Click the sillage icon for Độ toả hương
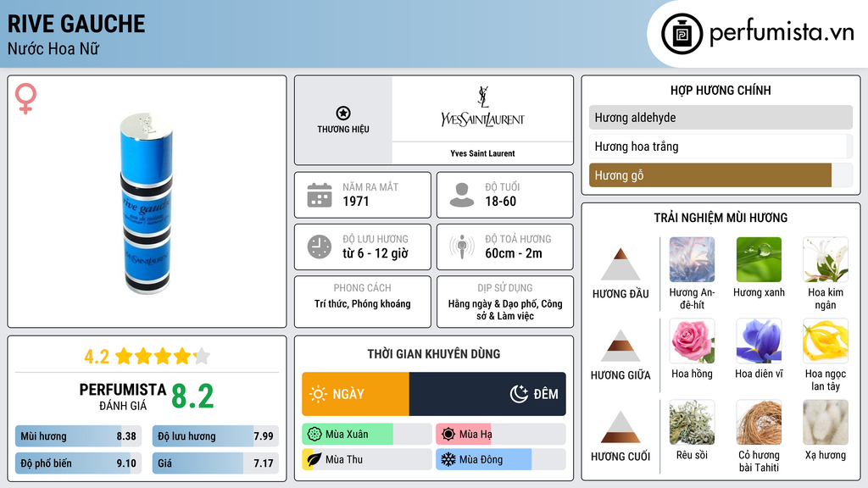 tap(462, 247)
